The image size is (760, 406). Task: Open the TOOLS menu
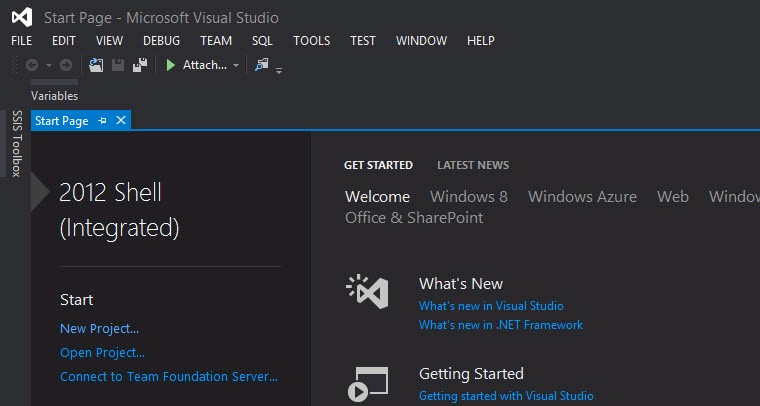pyautogui.click(x=311, y=41)
